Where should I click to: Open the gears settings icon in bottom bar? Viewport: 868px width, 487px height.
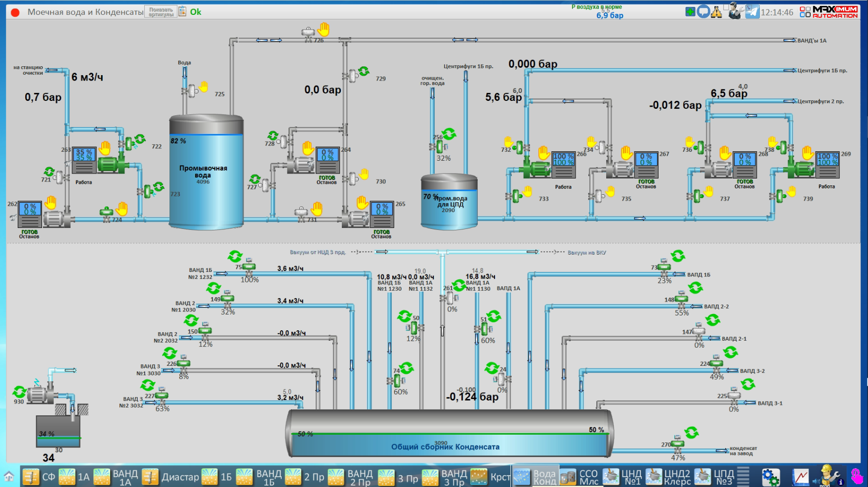770,477
